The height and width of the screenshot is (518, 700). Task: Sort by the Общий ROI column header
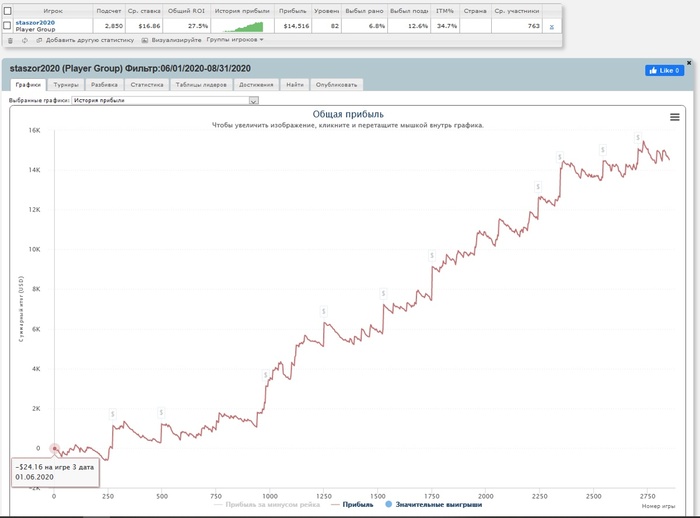point(186,11)
